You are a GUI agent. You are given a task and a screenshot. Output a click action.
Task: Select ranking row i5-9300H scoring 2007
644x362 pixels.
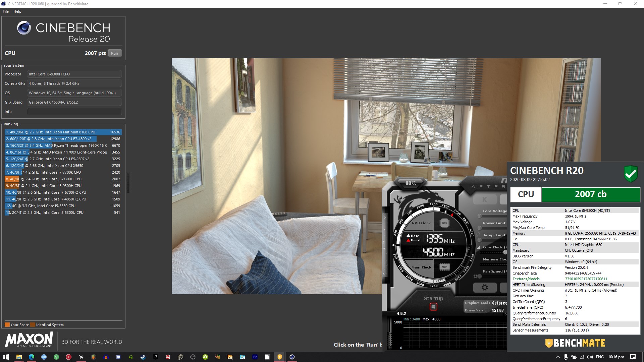point(63,179)
